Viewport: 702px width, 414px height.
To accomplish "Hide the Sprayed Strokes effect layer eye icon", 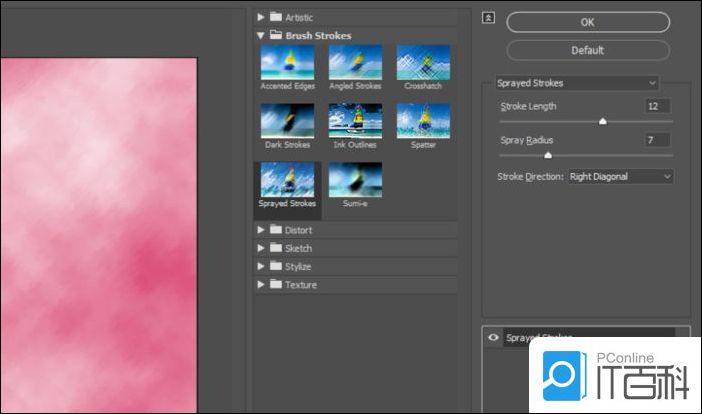I will (x=493, y=338).
